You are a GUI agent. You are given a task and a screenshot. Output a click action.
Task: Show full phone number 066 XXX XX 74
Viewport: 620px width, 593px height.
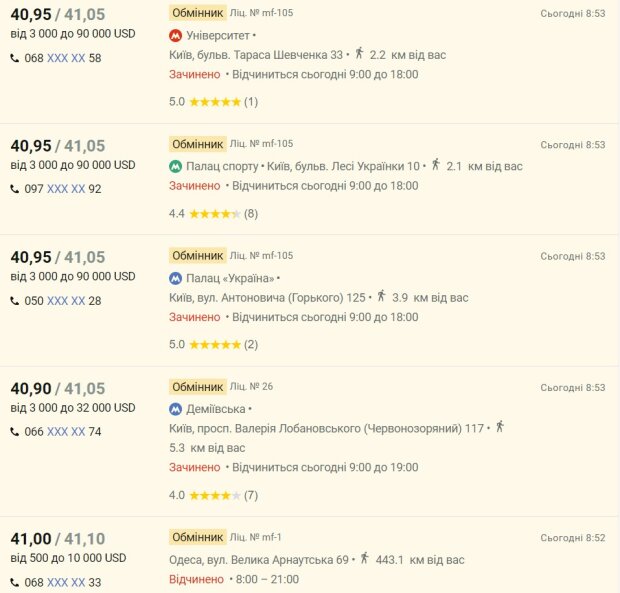pyautogui.click(x=66, y=432)
